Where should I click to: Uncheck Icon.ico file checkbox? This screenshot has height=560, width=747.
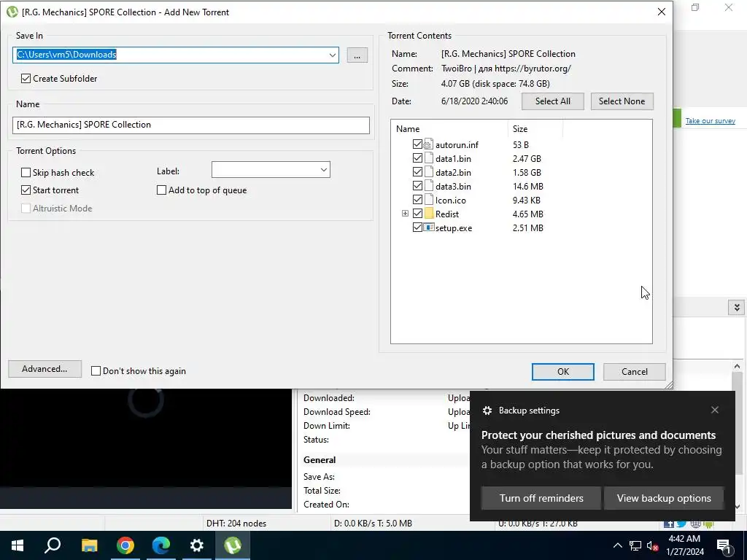(x=417, y=200)
